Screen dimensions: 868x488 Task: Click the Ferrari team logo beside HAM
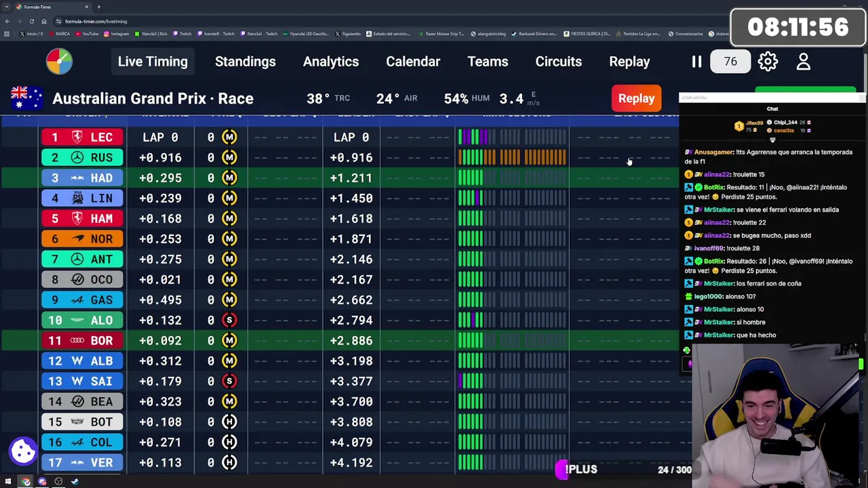click(x=77, y=219)
